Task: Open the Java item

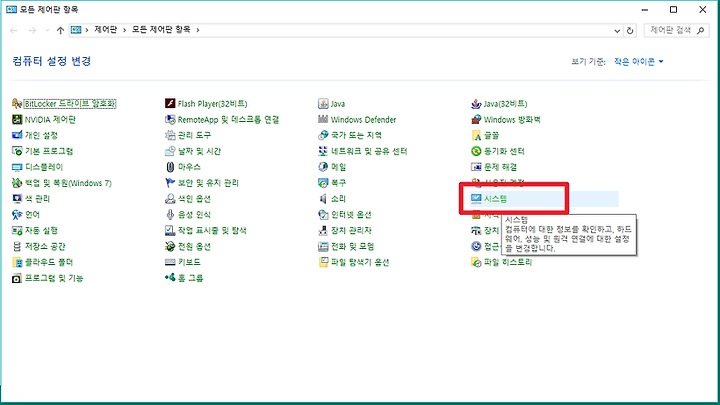Action: click(x=332, y=104)
